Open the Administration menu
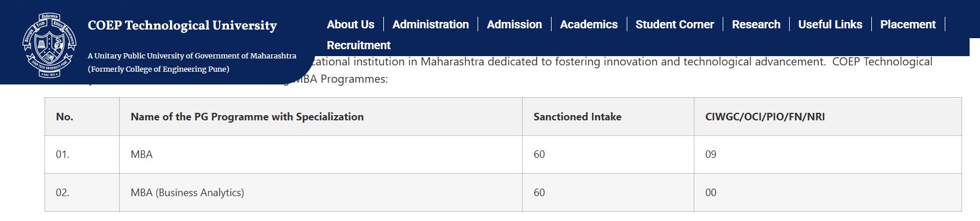 pyautogui.click(x=430, y=24)
